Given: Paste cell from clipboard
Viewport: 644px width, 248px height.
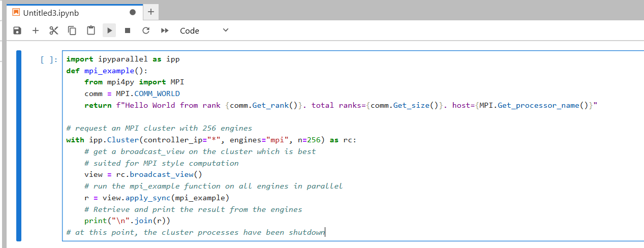Looking at the screenshot, I should (91, 31).
